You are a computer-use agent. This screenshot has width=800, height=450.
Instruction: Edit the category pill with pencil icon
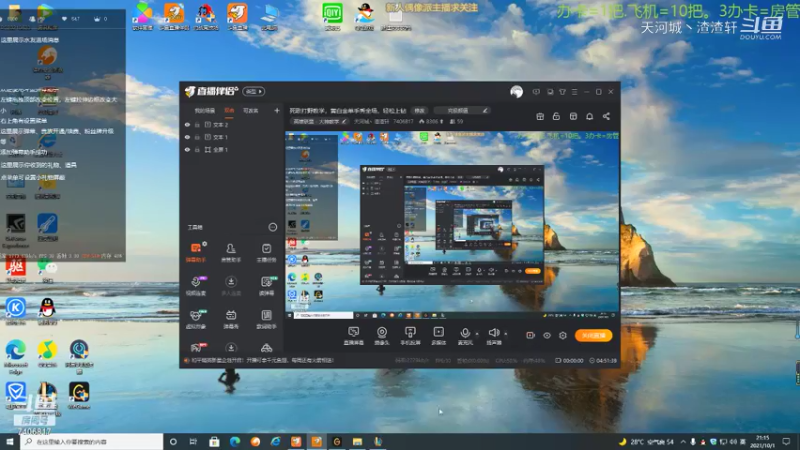coord(462,110)
